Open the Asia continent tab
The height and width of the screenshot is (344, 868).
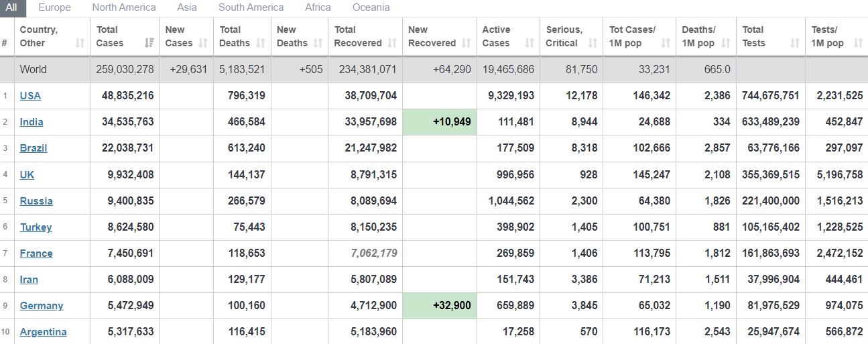coord(187,7)
